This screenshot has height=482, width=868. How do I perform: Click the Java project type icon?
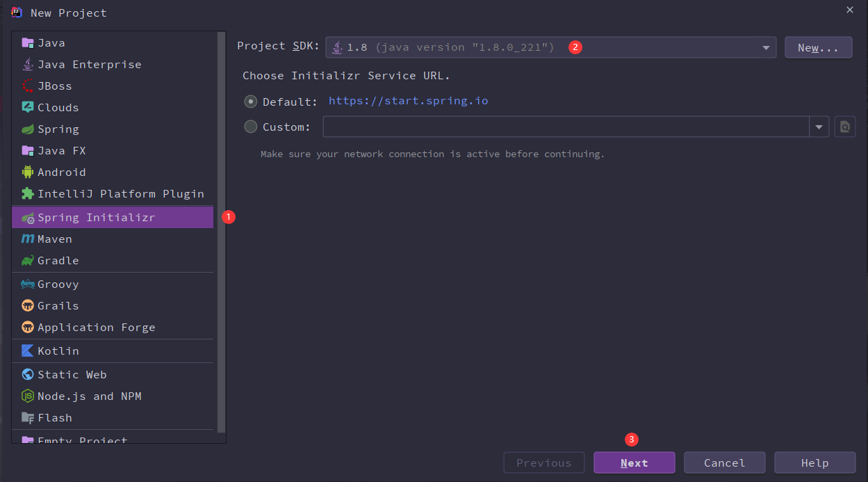[28, 43]
